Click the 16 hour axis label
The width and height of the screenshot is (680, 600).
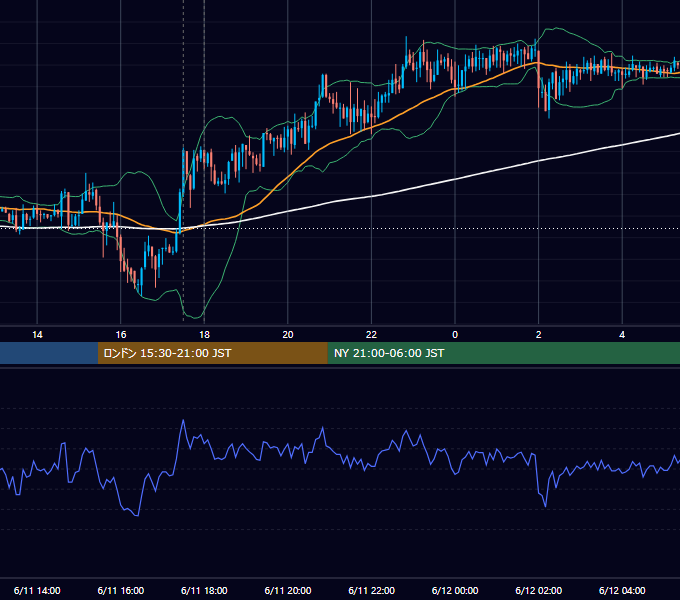point(121,335)
